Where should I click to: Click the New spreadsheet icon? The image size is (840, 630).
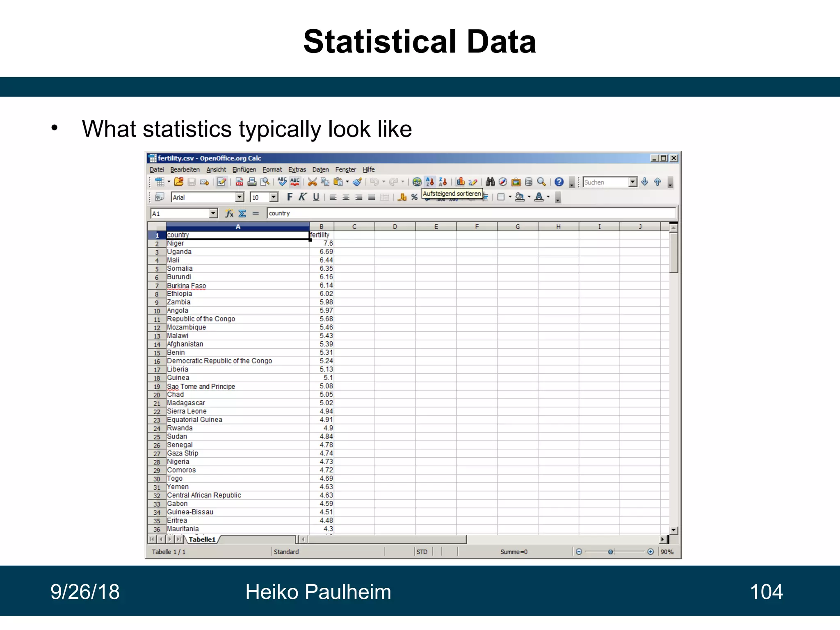point(160,182)
